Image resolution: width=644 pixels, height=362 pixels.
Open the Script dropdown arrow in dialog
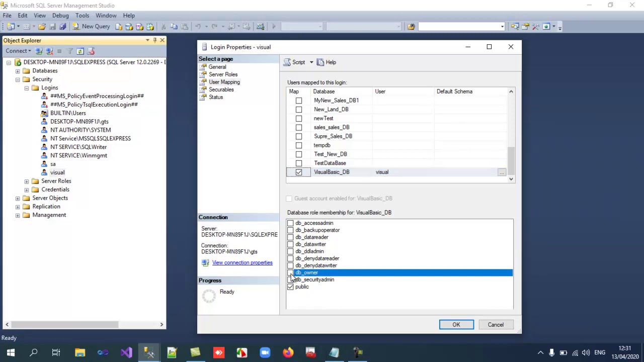[311, 62]
